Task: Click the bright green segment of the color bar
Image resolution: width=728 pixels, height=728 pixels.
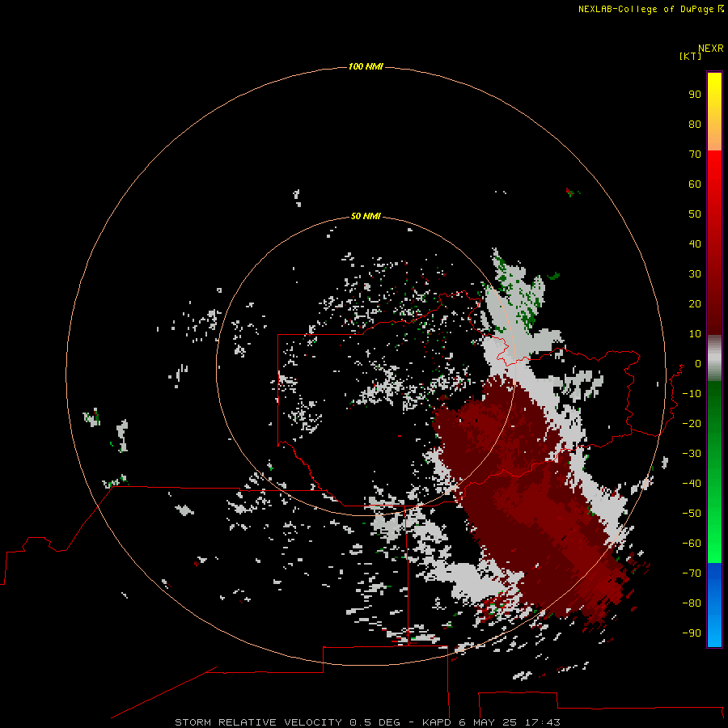Action: tap(714, 472)
